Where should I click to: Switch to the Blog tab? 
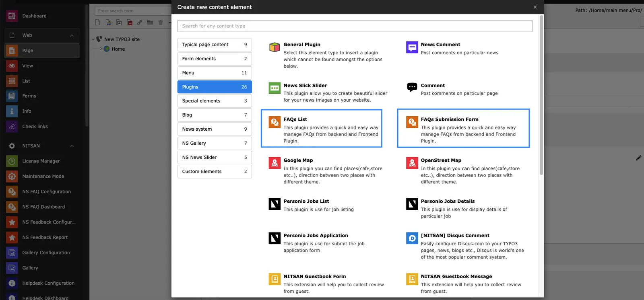(x=215, y=115)
